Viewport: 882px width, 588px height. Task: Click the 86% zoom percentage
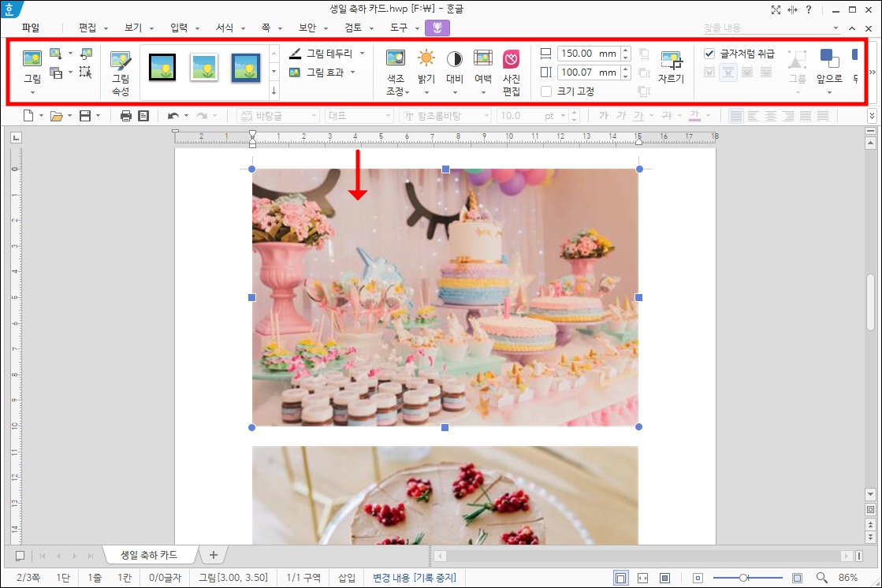848,577
